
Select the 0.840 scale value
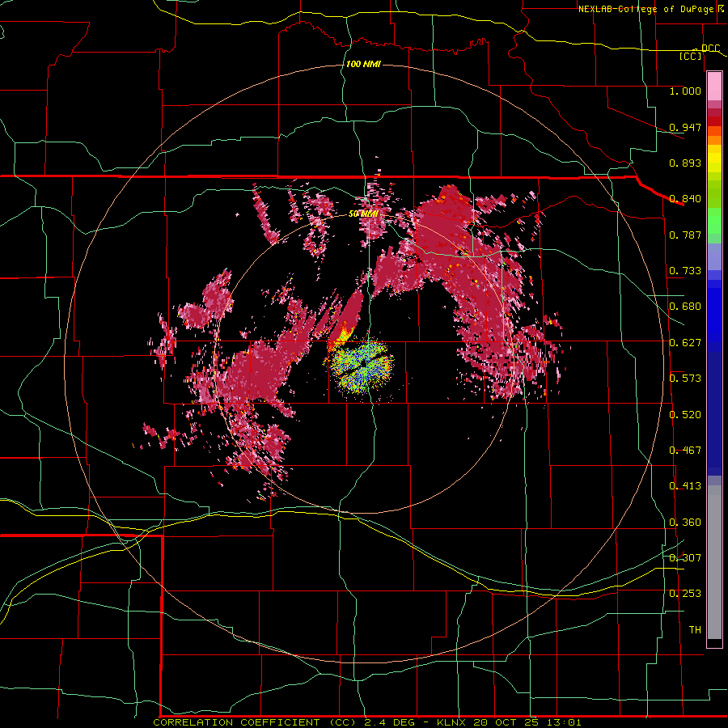pos(685,199)
